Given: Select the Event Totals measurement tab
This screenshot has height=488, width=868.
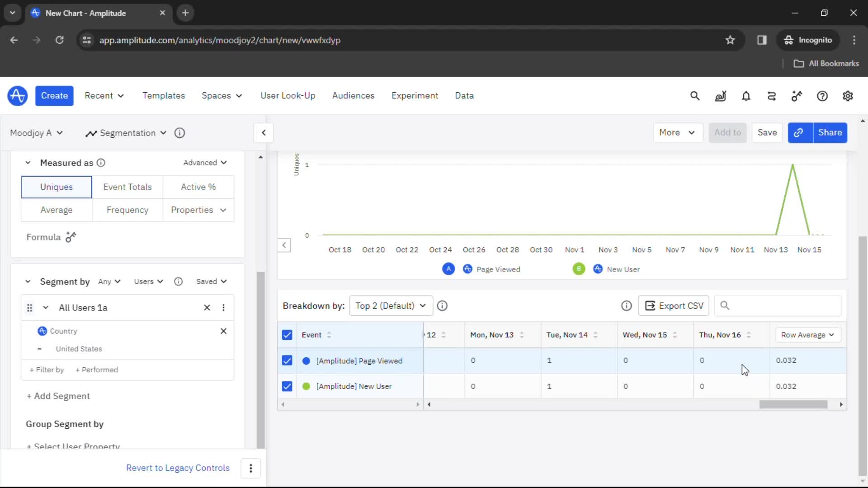Looking at the screenshot, I should 127,187.
